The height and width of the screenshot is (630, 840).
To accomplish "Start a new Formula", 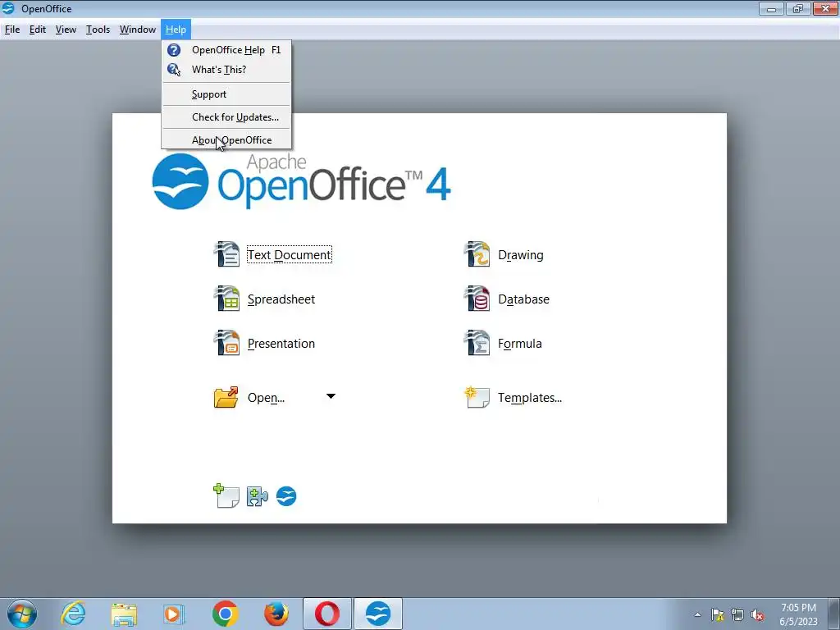I will coord(519,344).
